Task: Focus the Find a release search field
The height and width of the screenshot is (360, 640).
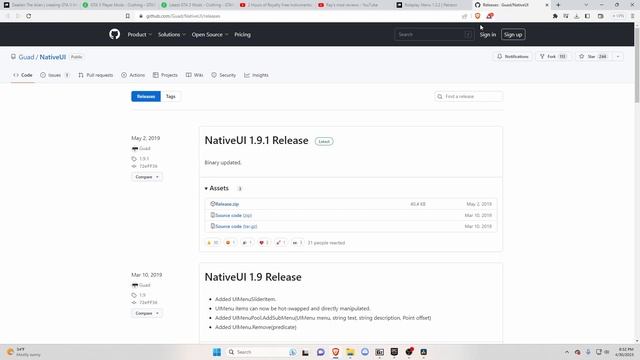Action: [x=469, y=96]
